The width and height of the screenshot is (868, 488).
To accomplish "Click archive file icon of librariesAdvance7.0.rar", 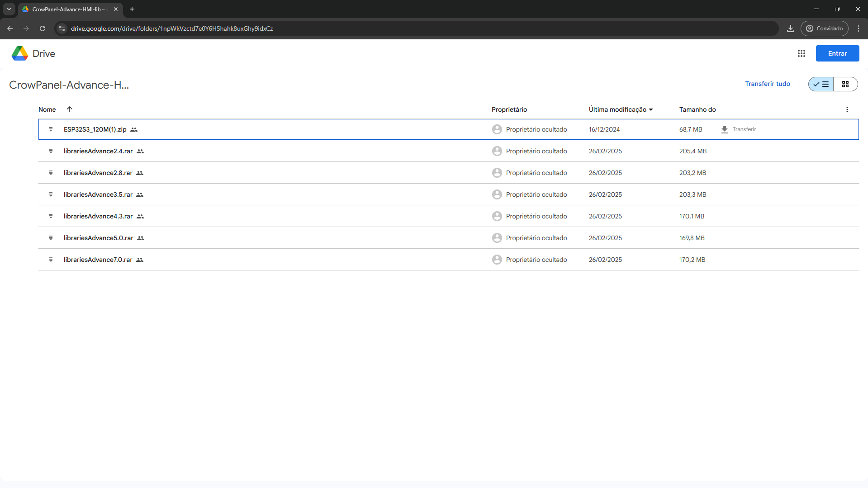I will [51, 260].
